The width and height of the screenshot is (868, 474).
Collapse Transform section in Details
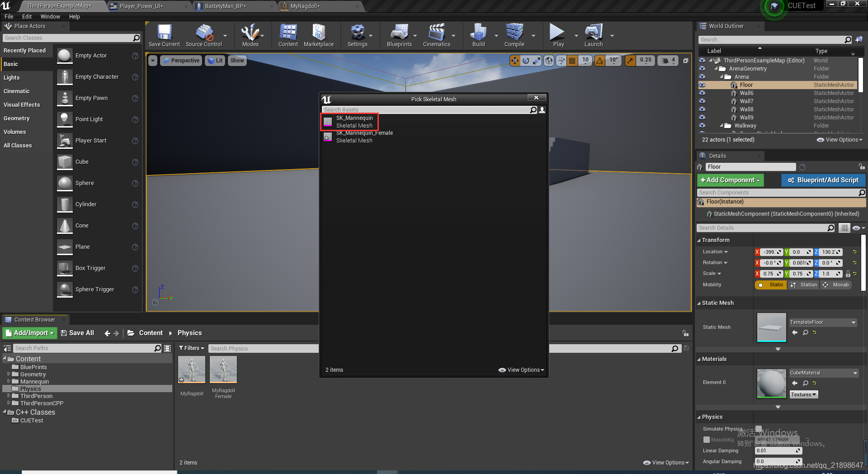tap(699, 240)
